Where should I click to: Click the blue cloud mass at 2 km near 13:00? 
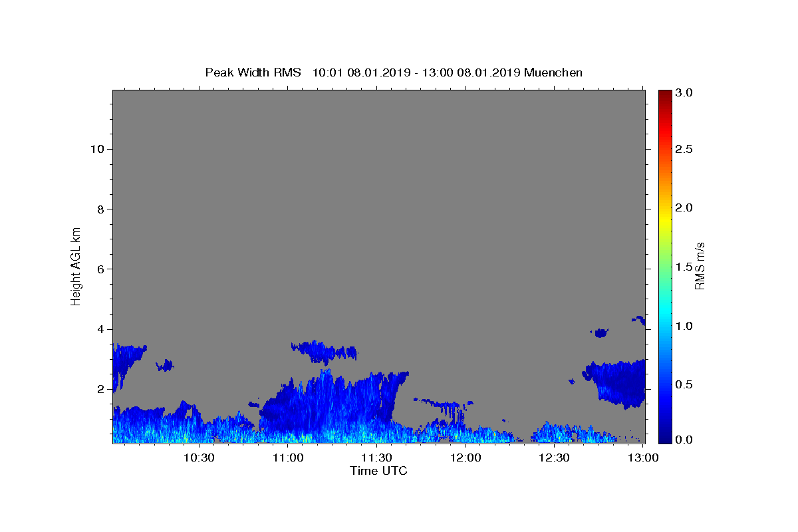pyautogui.click(x=618, y=382)
